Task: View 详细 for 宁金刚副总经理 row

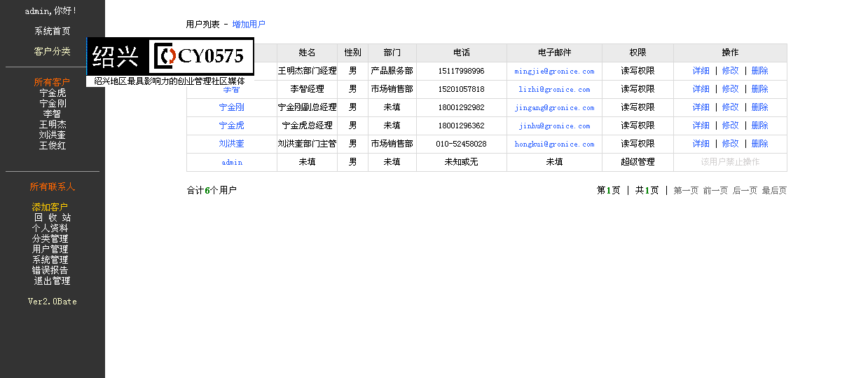Action: click(701, 107)
